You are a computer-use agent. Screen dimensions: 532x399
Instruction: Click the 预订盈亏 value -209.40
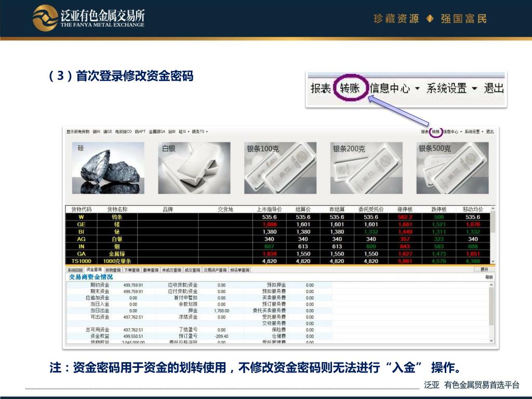coord(222,336)
